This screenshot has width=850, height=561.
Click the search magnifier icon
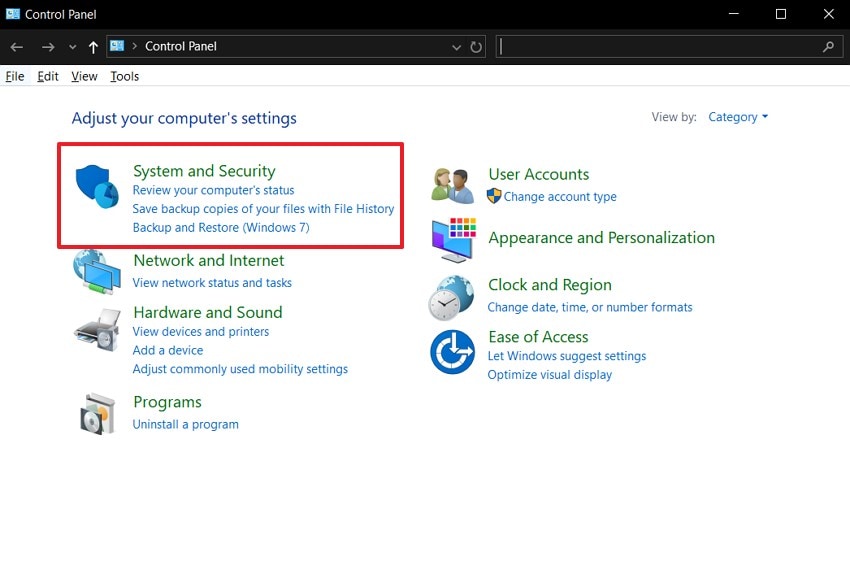(x=828, y=47)
